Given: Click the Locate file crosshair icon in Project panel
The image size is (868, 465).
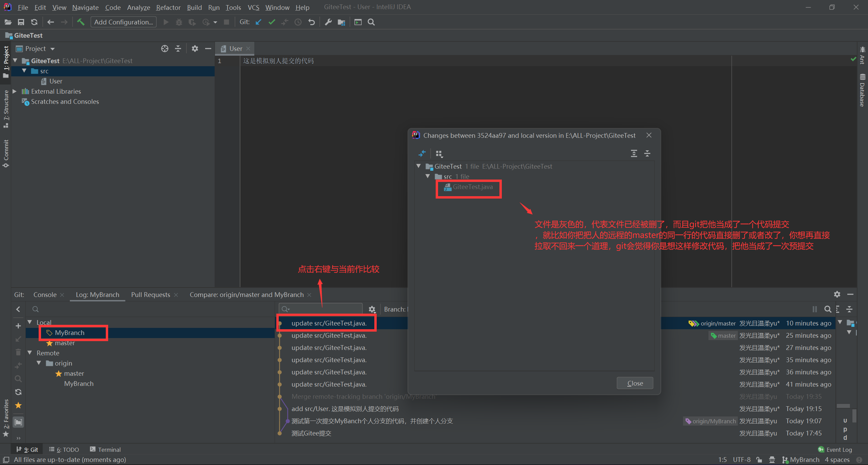Looking at the screenshot, I should click(x=165, y=49).
